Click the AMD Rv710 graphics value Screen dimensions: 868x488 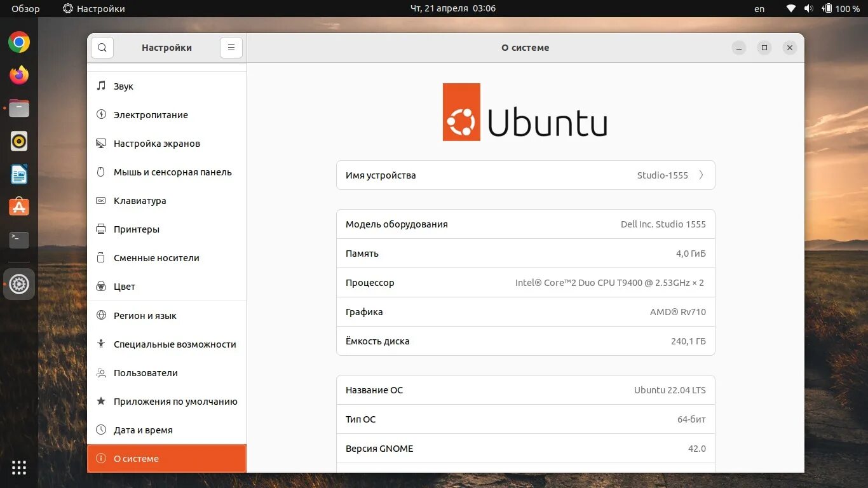pos(678,312)
